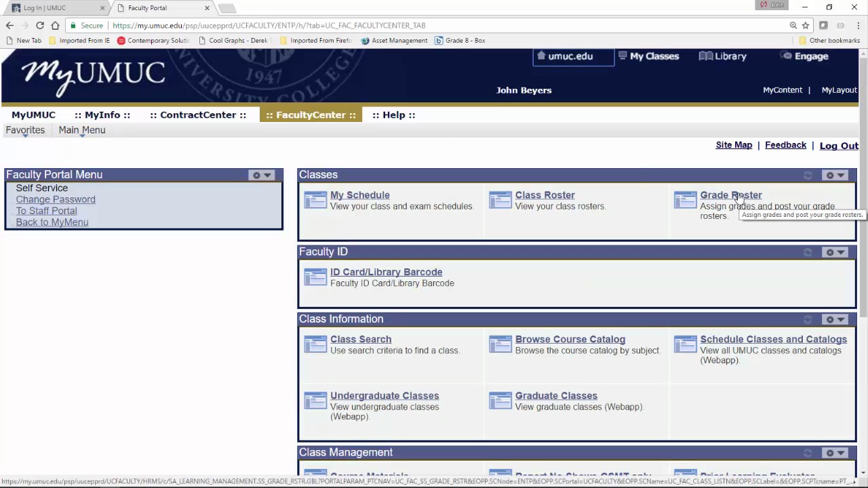Click the zoom magnifier in address bar

point(793,25)
